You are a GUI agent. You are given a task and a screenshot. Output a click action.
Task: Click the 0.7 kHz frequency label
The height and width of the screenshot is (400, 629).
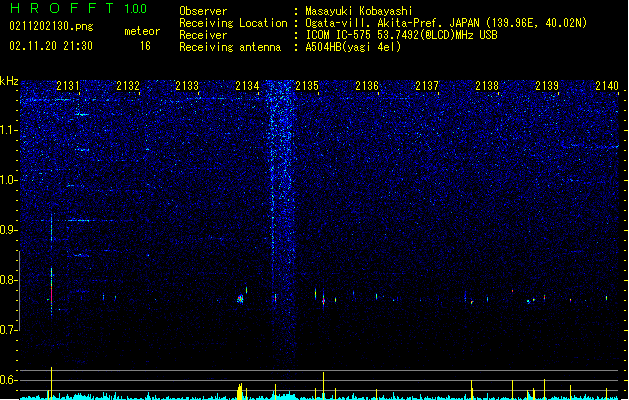point(9,330)
